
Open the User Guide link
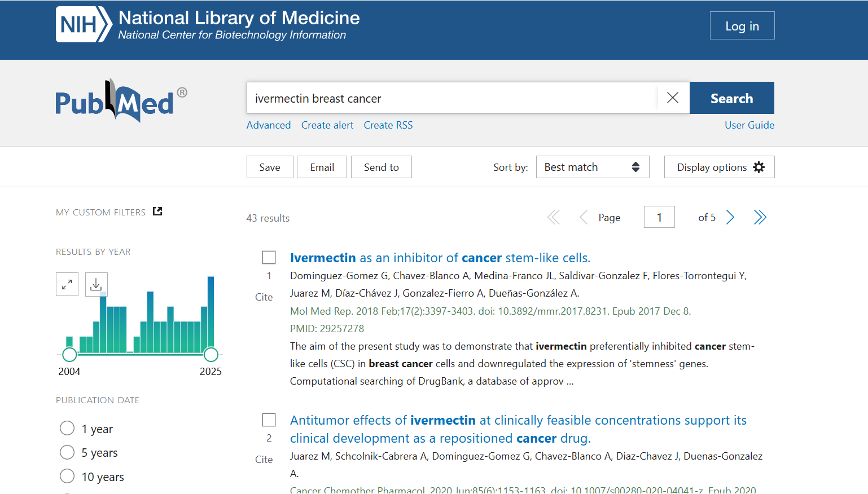coord(749,125)
